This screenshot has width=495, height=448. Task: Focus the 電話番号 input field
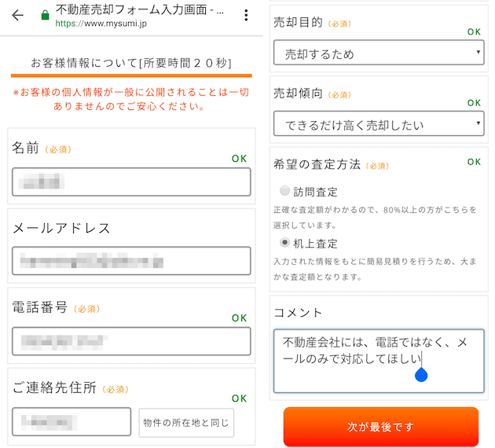coord(131,341)
